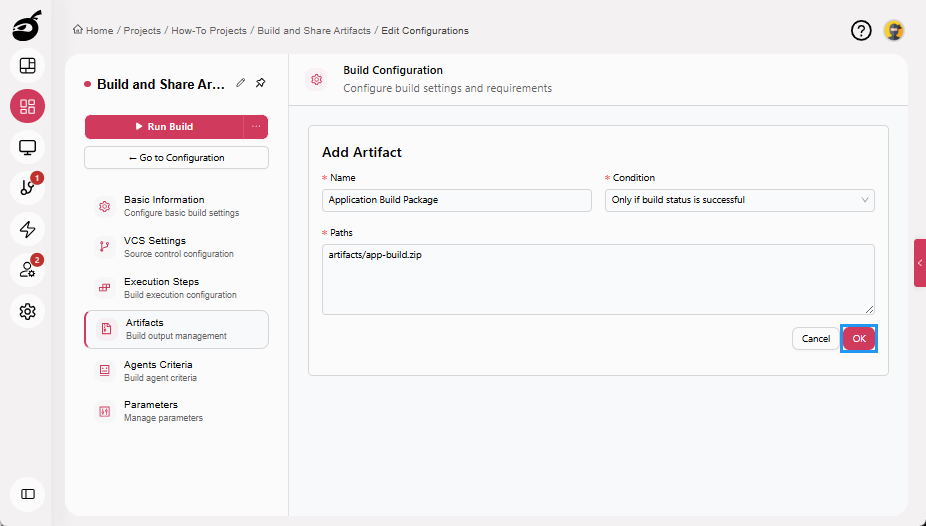Open the Parameters section
Screen dimensions: 926x526
click(x=176, y=411)
